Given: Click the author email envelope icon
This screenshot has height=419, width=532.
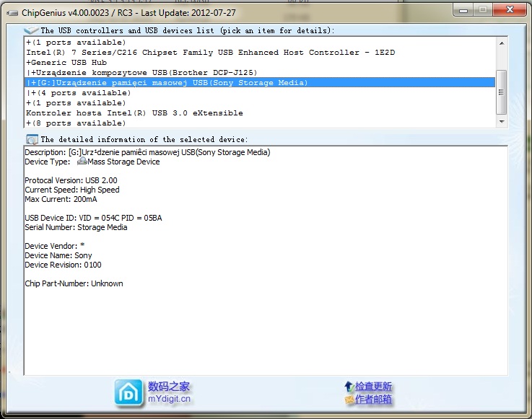Looking at the screenshot, I should point(349,400).
